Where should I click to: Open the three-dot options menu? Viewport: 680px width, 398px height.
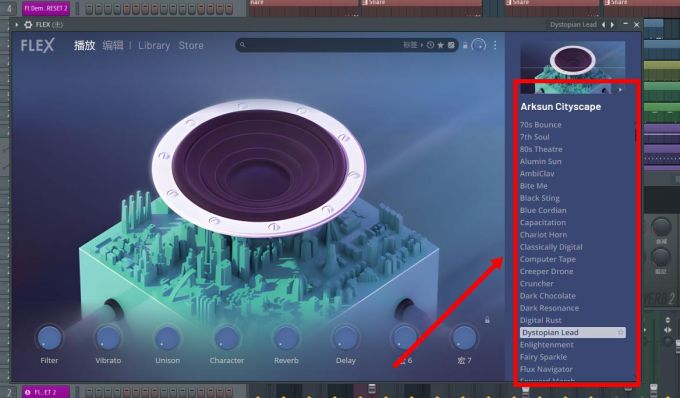(x=495, y=45)
